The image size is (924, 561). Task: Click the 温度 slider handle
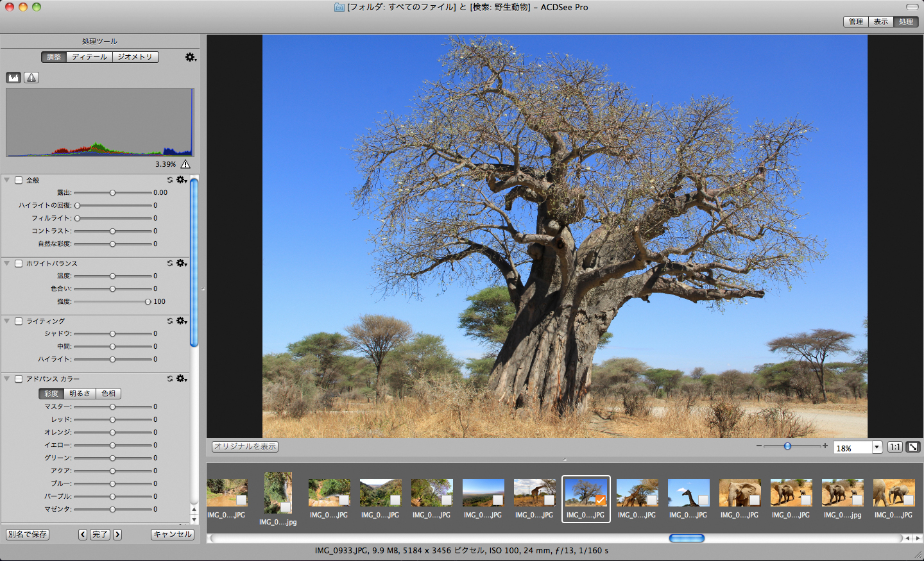tap(113, 276)
